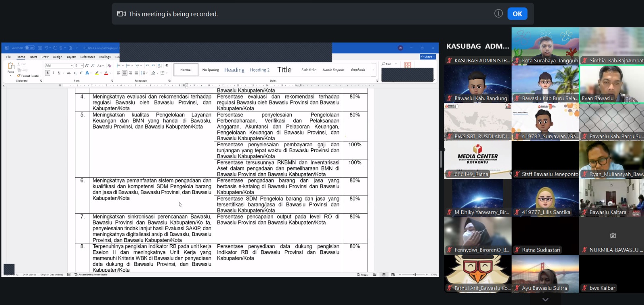Click the Format Painter tool

(28, 76)
